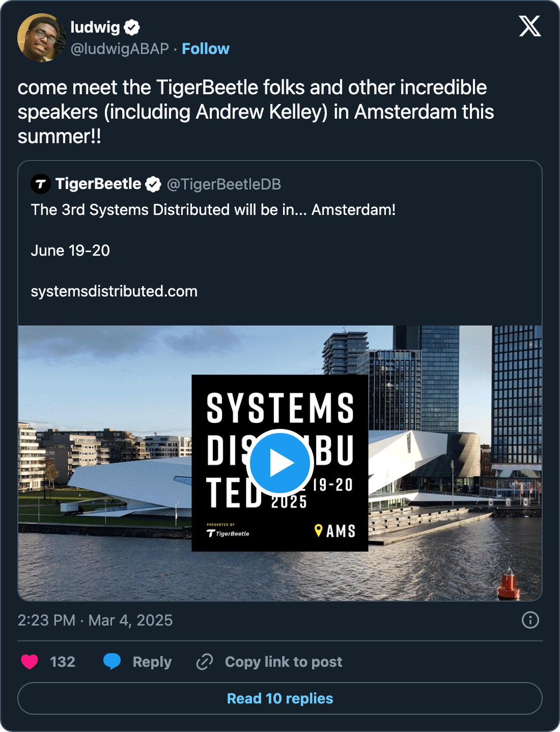Open the TigerBeetle logo avatar
The height and width of the screenshot is (732, 560).
tap(41, 184)
